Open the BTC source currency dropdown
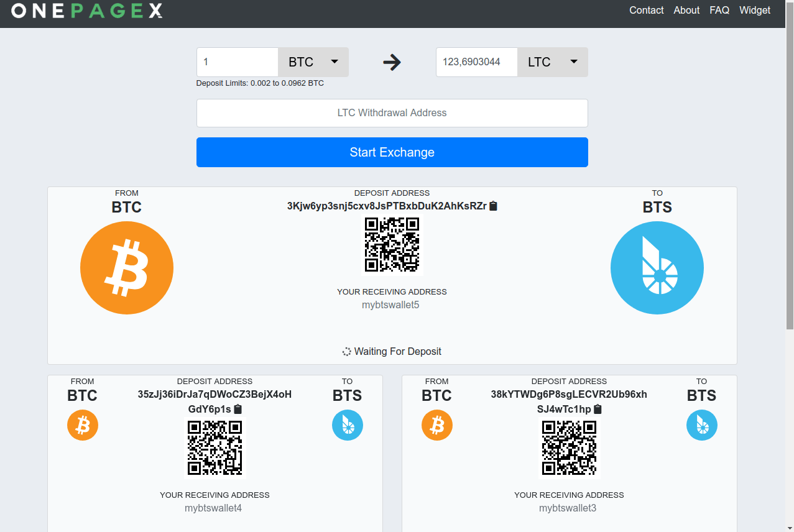This screenshot has width=794, height=532. [313, 62]
